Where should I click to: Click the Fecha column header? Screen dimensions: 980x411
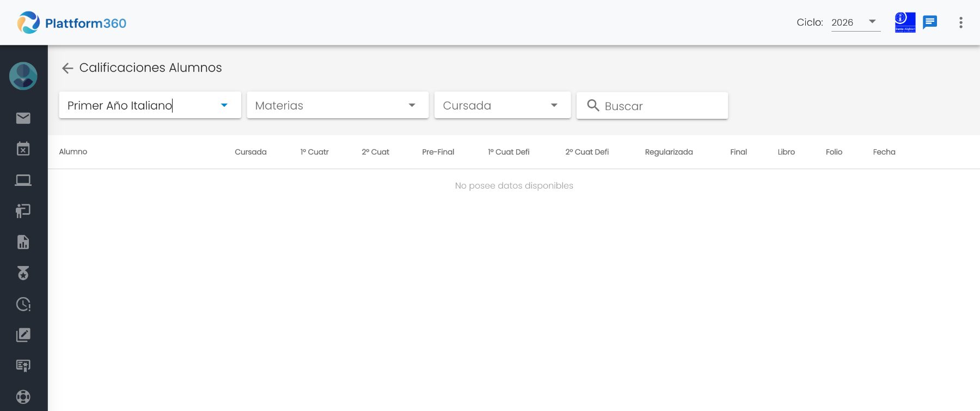pos(884,152)
